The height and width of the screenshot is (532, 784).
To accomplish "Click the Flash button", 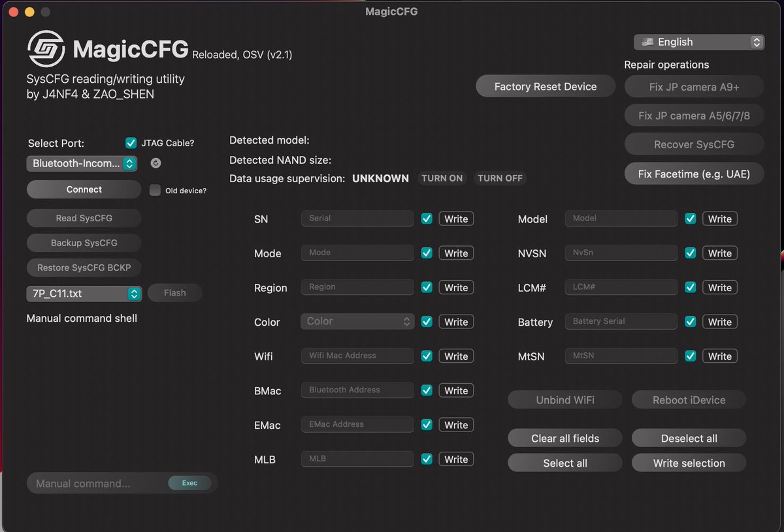I will (x=174, y=293).
